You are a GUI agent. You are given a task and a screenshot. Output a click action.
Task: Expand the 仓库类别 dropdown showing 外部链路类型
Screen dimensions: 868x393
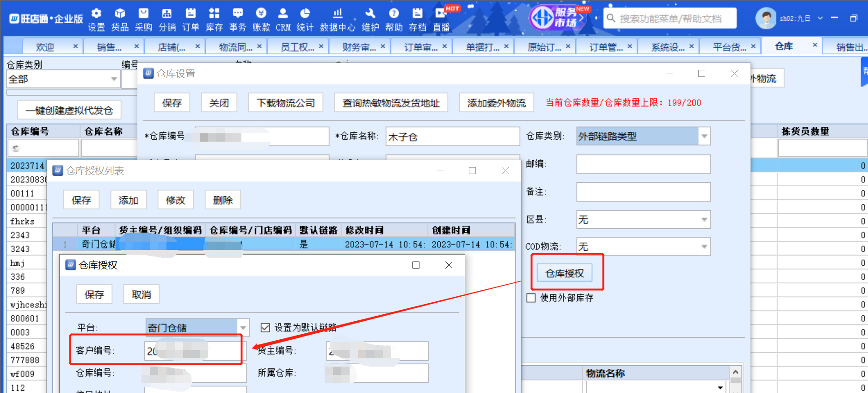(704, 137)
